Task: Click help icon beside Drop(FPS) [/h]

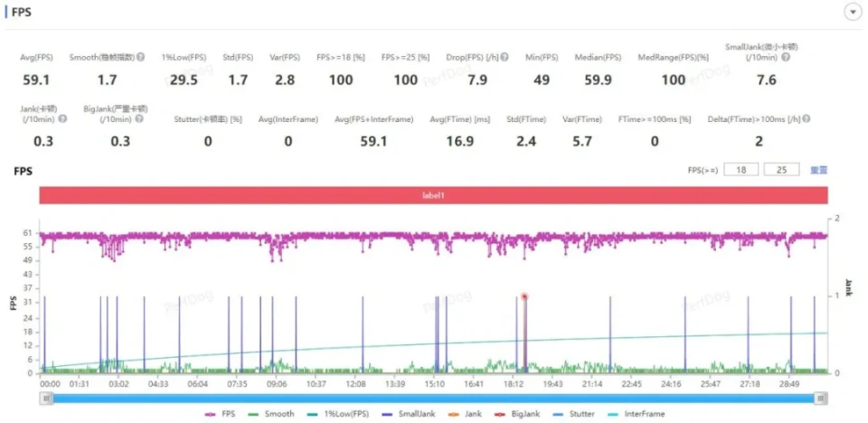Action: [x=505, y=57]
